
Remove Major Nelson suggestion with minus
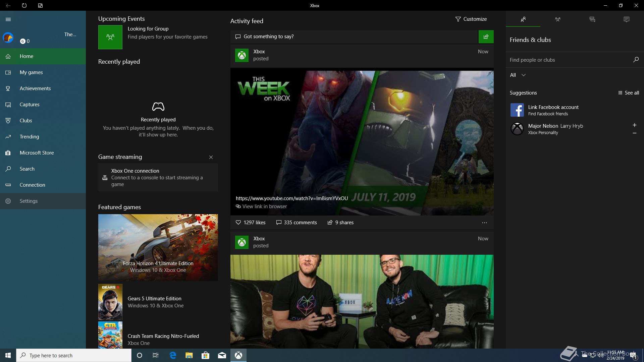click(x=634, y=133)
